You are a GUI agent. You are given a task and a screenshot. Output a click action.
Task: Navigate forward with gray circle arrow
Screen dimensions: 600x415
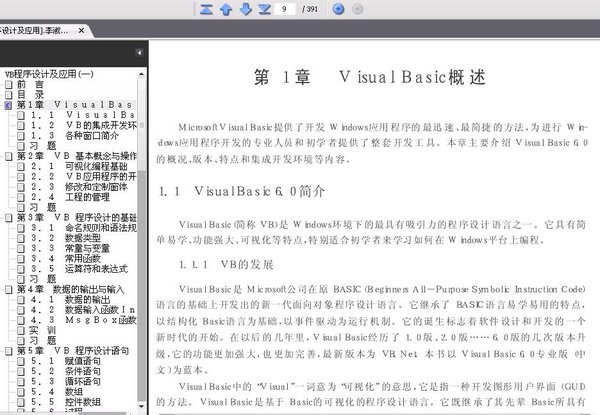click(x=357, y=9)
